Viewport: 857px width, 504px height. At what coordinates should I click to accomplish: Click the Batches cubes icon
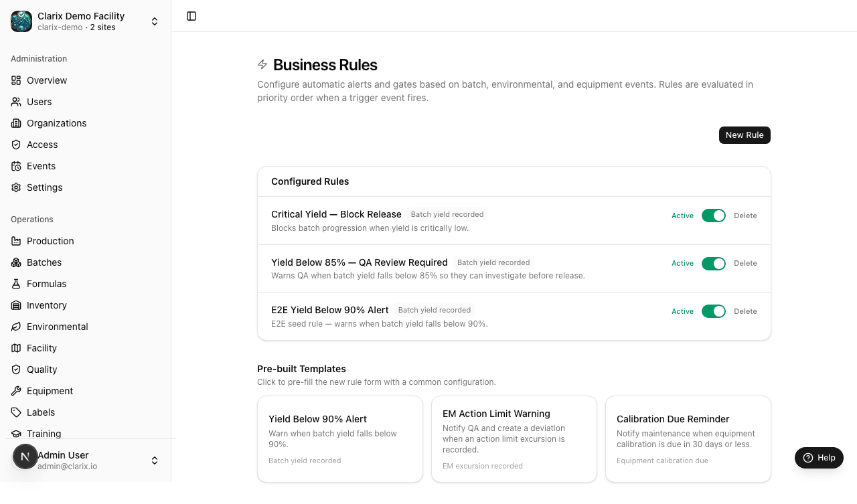16,262
